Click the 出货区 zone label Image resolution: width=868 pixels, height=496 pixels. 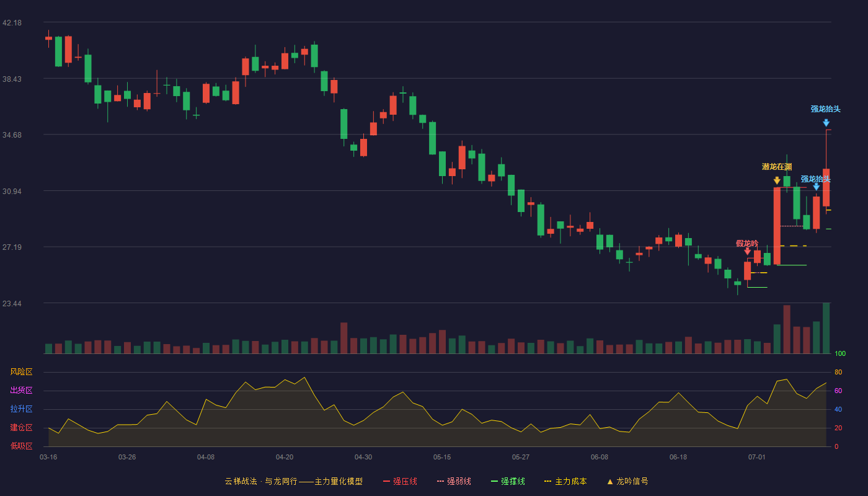(21, 391)
